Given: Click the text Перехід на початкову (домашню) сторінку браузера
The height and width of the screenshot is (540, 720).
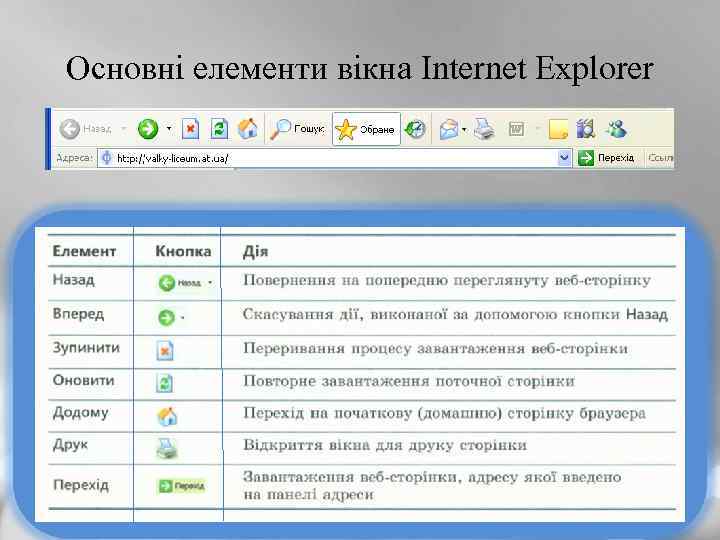Looking at the screenshot, I should 444,413.
